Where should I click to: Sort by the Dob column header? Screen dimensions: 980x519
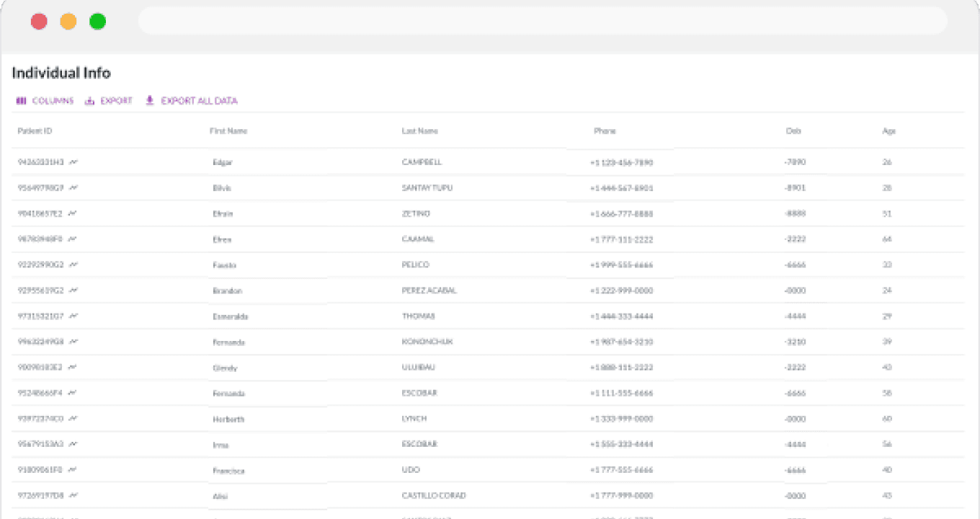pyautogui.click(x=793, y=131)
